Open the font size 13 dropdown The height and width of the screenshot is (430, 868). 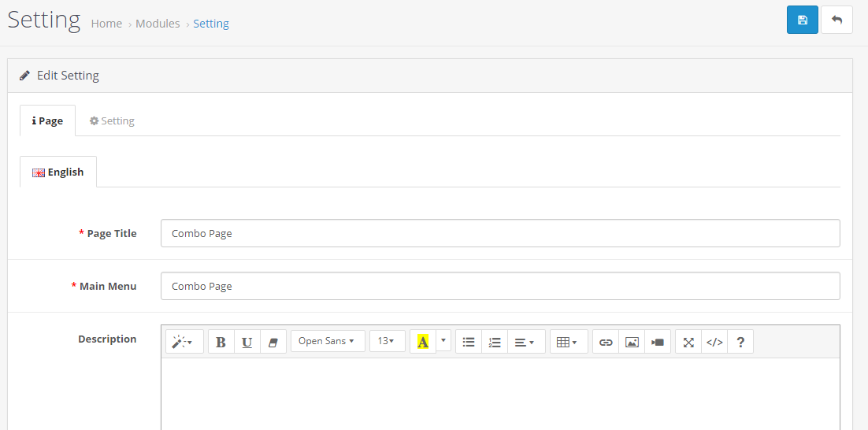coord(388,341)
